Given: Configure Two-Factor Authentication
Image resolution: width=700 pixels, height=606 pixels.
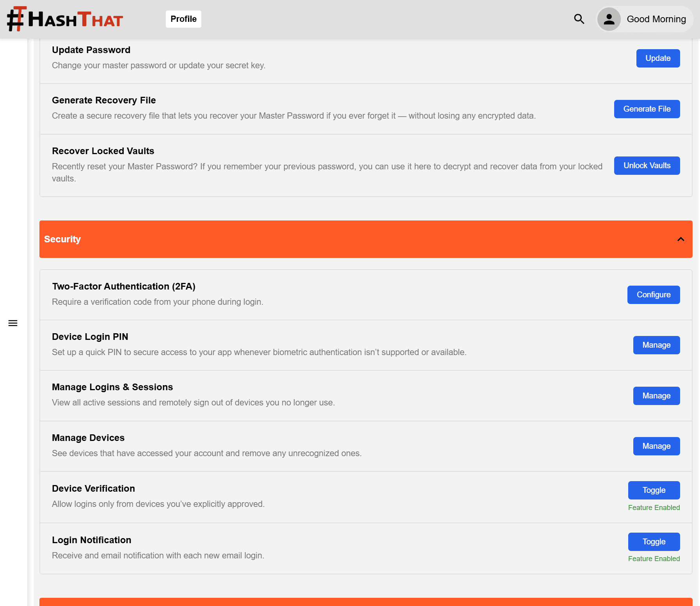Looking at the screenshot, I should [653, 295].
